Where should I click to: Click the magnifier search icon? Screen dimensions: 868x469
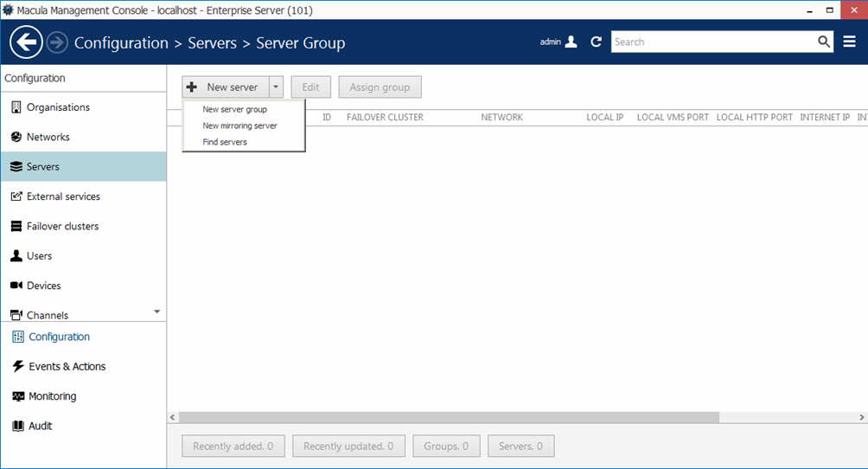coord(824,42)
